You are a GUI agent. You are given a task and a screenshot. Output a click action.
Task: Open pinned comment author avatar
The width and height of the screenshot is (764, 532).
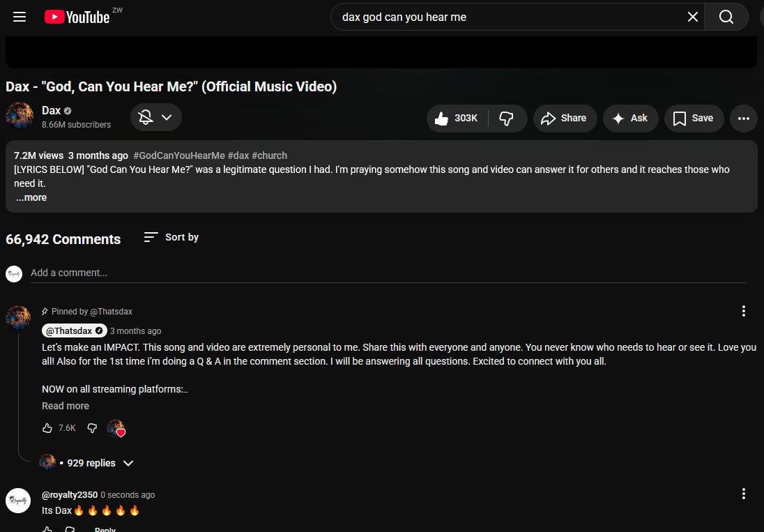click(19, 318)
